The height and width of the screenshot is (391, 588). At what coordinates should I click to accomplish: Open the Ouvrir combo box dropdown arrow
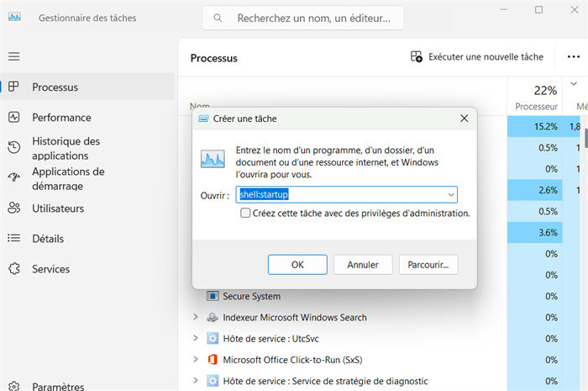[x=451, y=195]
